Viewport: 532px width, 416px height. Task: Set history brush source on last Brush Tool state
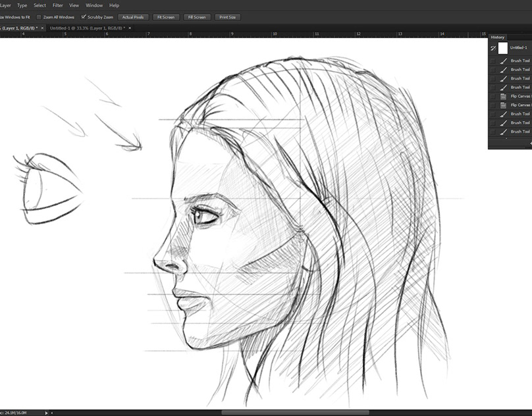tap(492, 132)
